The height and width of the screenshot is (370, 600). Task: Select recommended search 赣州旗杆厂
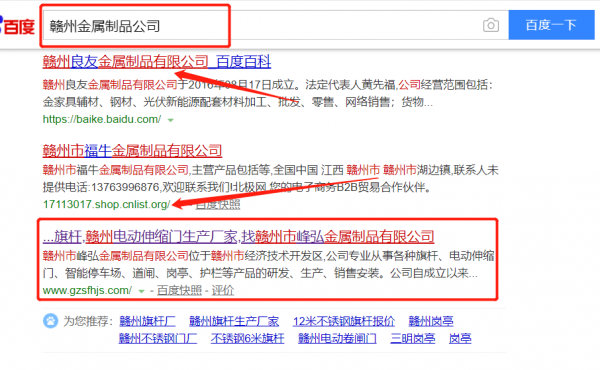coord(147,321)
